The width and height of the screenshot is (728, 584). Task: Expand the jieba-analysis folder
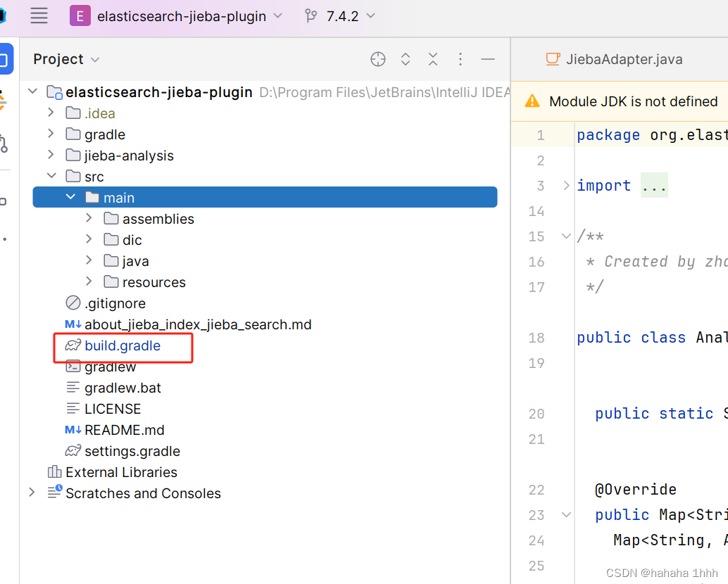[x=51, y=155]
